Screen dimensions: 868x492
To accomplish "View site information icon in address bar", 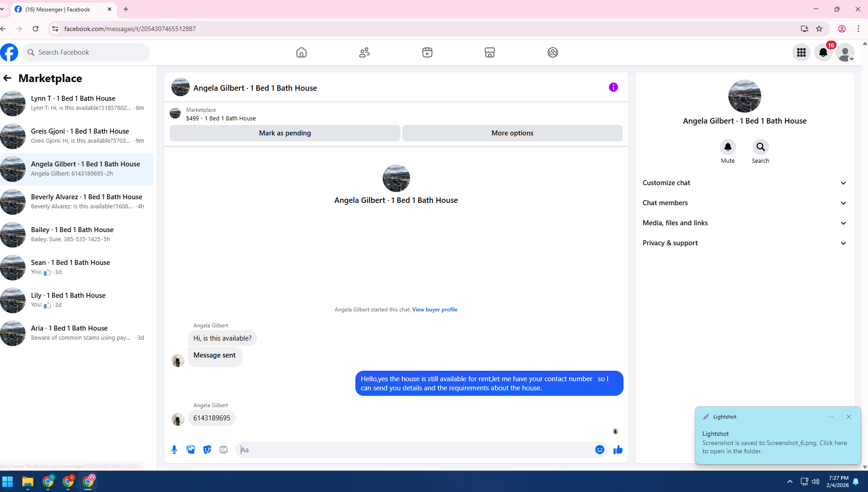I will point(55,29).
